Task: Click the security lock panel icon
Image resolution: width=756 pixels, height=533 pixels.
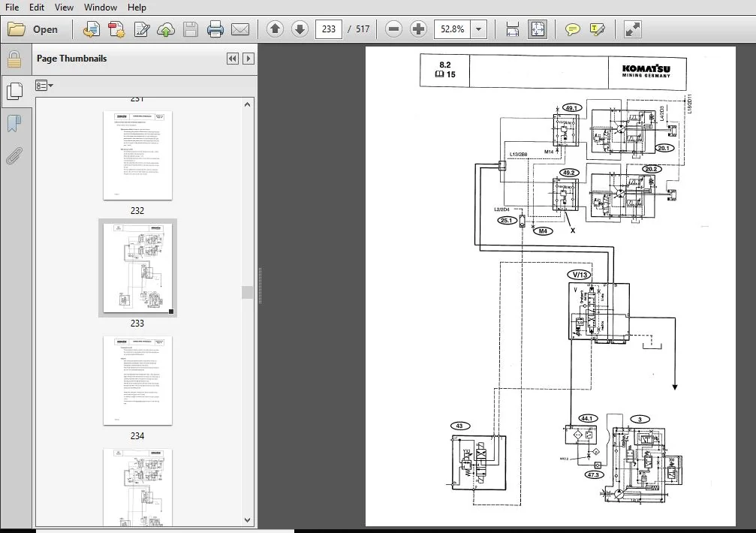Action: click(x=14, y=59)
